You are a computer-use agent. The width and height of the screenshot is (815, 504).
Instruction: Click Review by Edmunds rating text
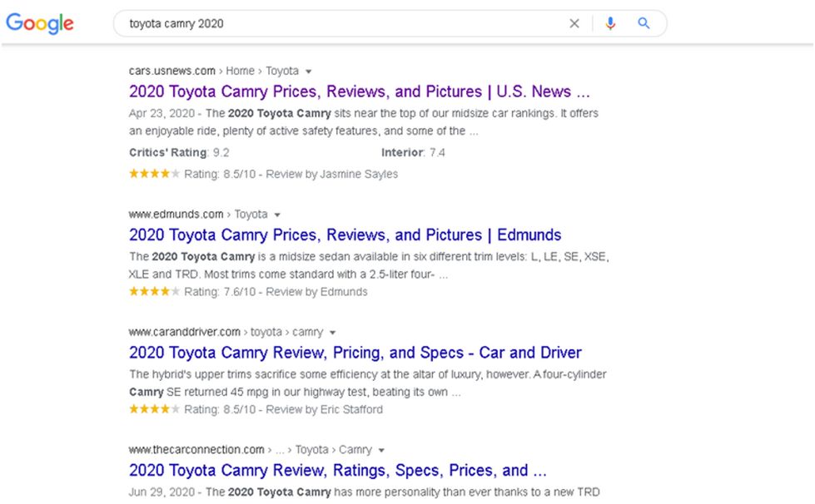pos(316,292)
